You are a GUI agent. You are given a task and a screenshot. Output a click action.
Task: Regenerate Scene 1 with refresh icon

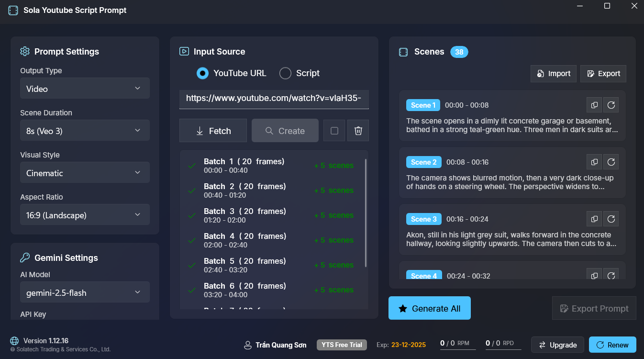point(611,105)
